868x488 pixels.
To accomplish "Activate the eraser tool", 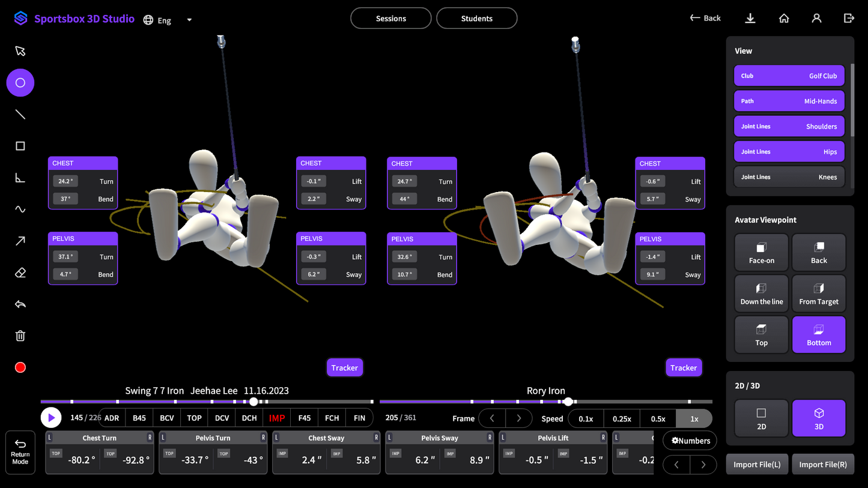I will 20,273.
